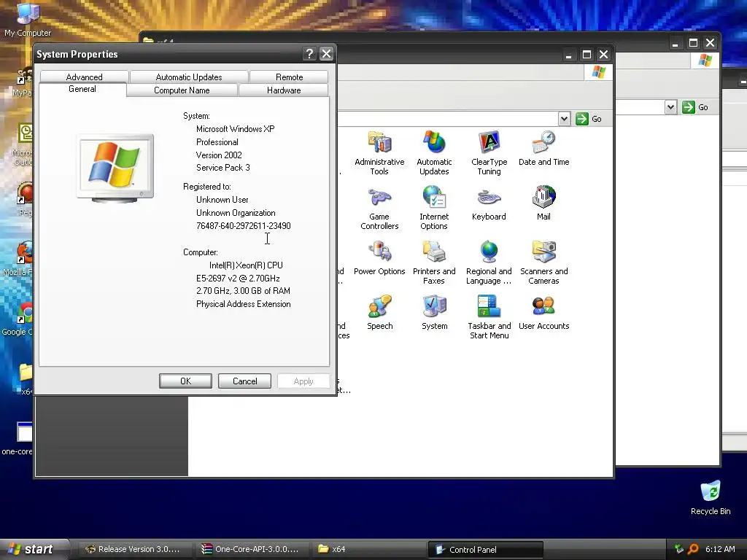Open Internet Options applet
Image resolution: width=747 pixels, height=560 pixels.
click(x=434, y=208)
